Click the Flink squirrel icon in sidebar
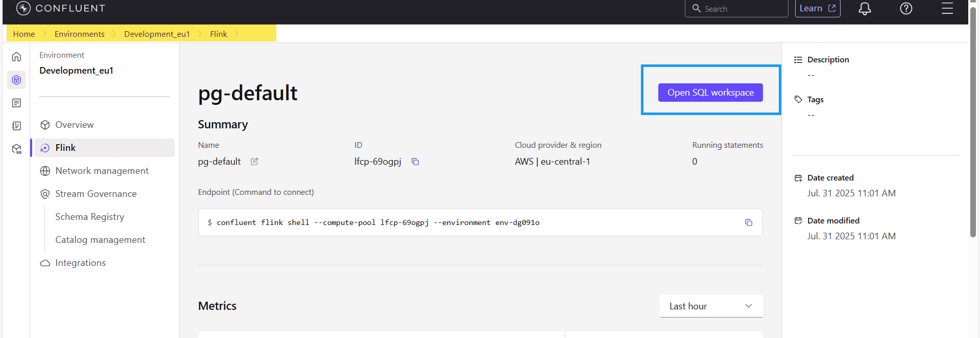The image size is (980, 338). coord(45,148)
